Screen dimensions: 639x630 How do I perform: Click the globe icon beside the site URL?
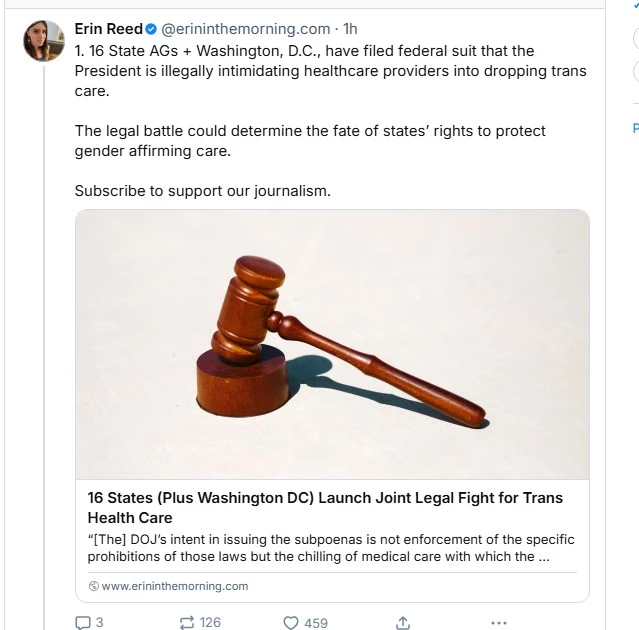(94, 586)
